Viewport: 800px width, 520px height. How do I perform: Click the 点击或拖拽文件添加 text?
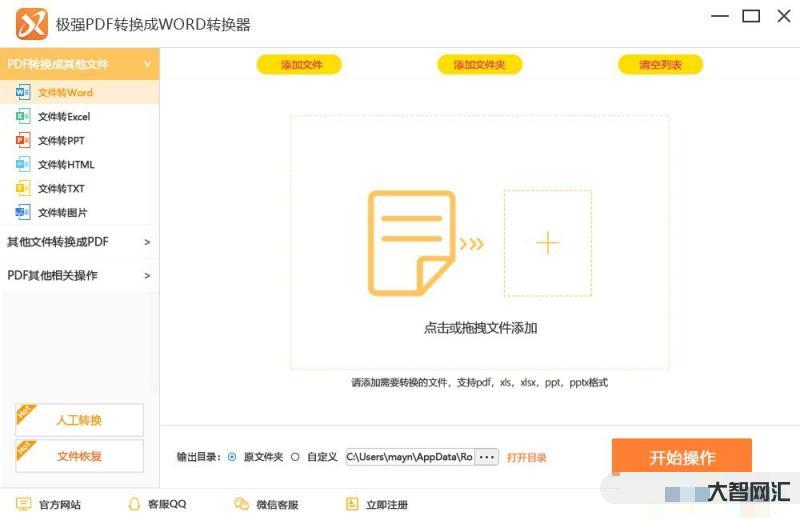(481, 328)
